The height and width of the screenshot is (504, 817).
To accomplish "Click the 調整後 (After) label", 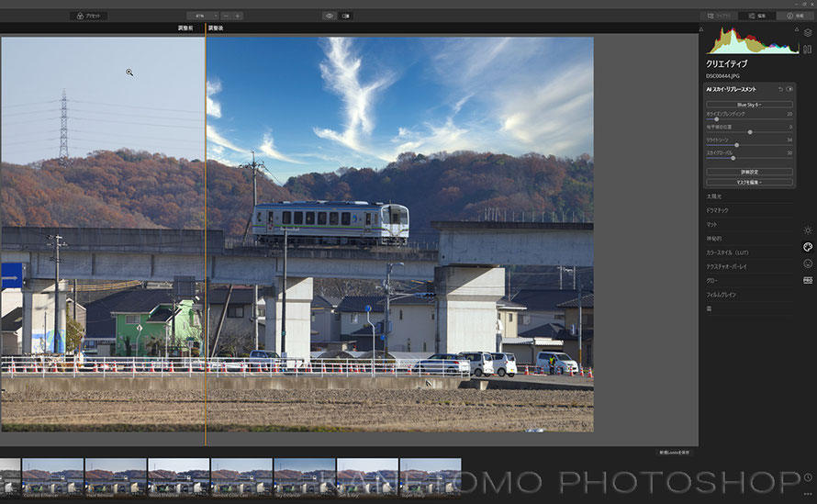I will pos(216,28).
